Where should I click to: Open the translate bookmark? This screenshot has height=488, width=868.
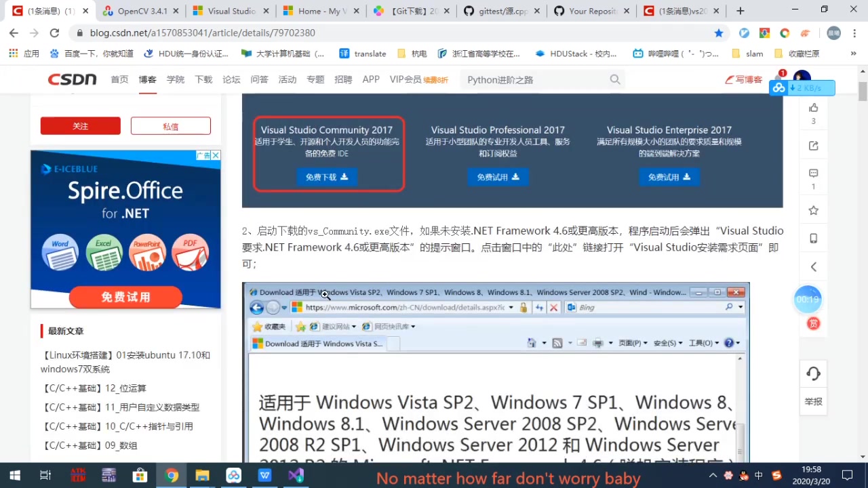(x=363, y=54)
